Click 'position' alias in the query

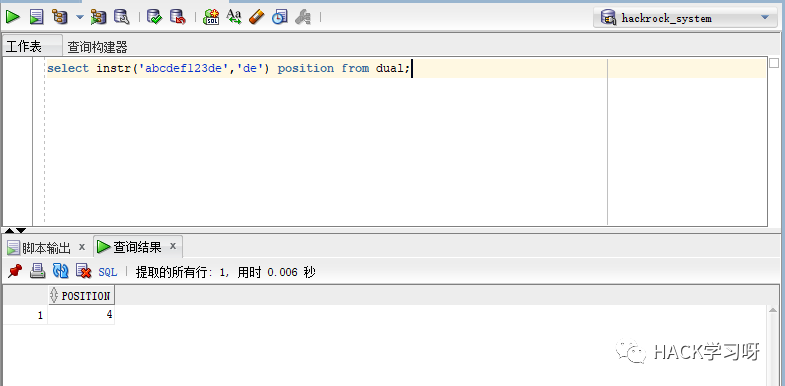click(x=305, y=69)
